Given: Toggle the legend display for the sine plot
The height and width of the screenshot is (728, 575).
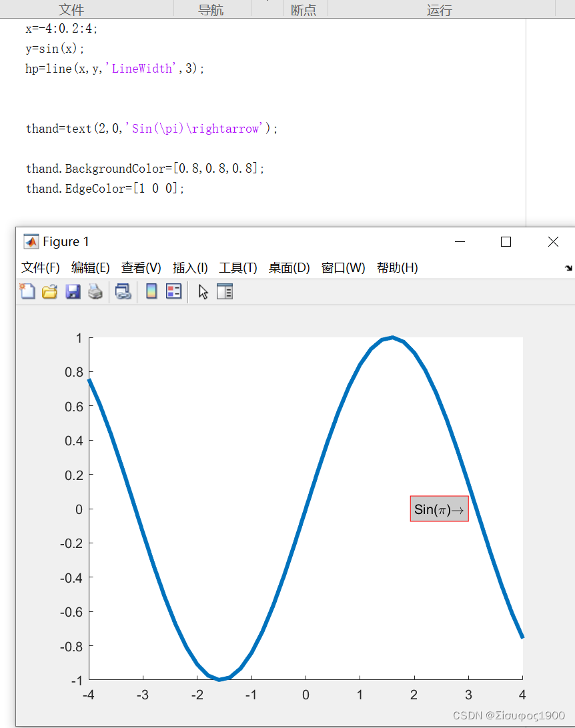Looking at the screenshot, I should [x=173, y=291].
